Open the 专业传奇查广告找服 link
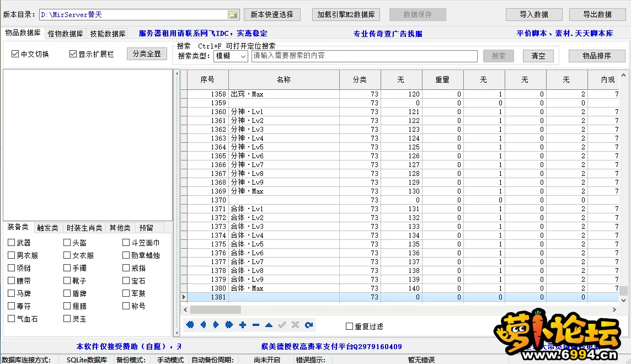Screen dimensions: 631x364 388,34
